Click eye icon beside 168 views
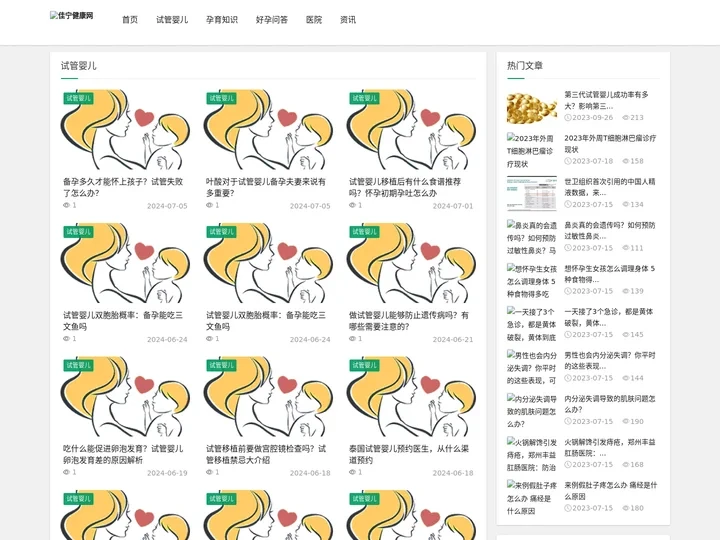This screenshot has width=720, height=540. point(625,465)
